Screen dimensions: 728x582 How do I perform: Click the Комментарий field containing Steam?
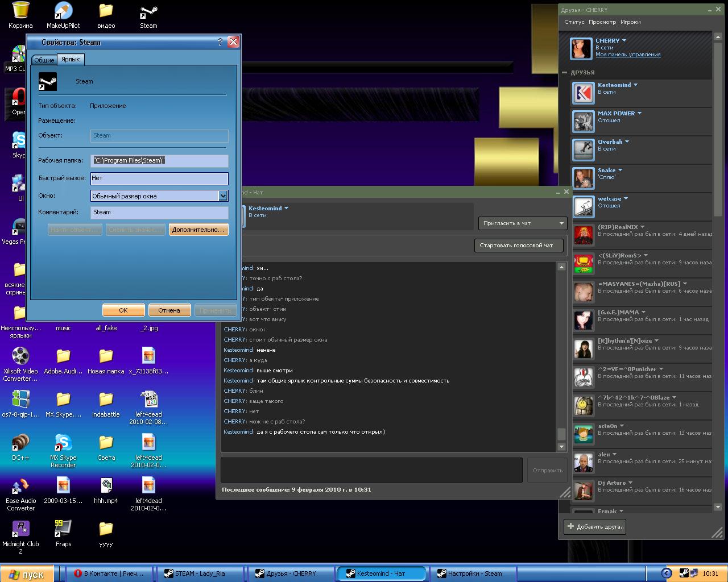click(x=159, y=213)
